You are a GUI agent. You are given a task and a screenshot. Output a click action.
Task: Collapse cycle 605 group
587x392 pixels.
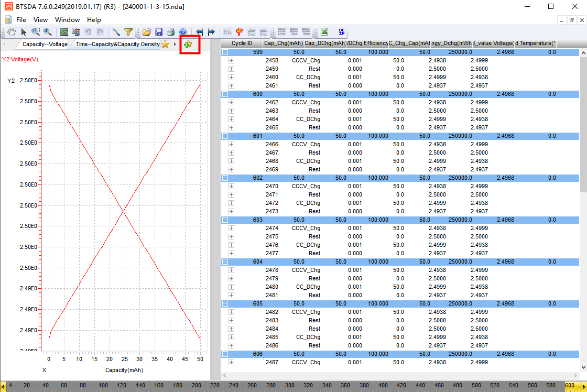tap(225, 303)
